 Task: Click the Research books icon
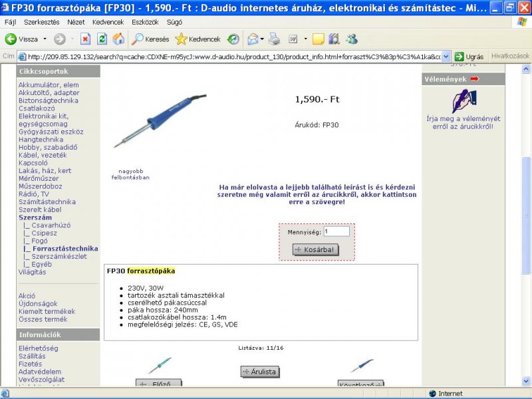pyautogui.click(x=334, y=39)
